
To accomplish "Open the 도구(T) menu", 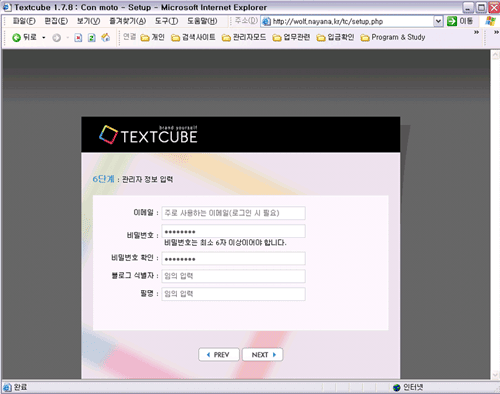I will pyautogui.click(x=166, y=21).
